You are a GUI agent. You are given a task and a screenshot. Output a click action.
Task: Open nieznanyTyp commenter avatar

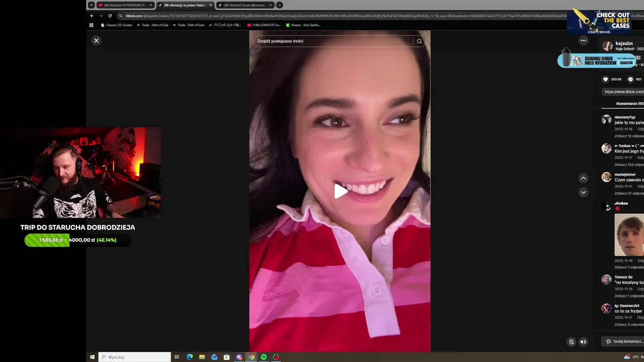click(x=606, y=120)
